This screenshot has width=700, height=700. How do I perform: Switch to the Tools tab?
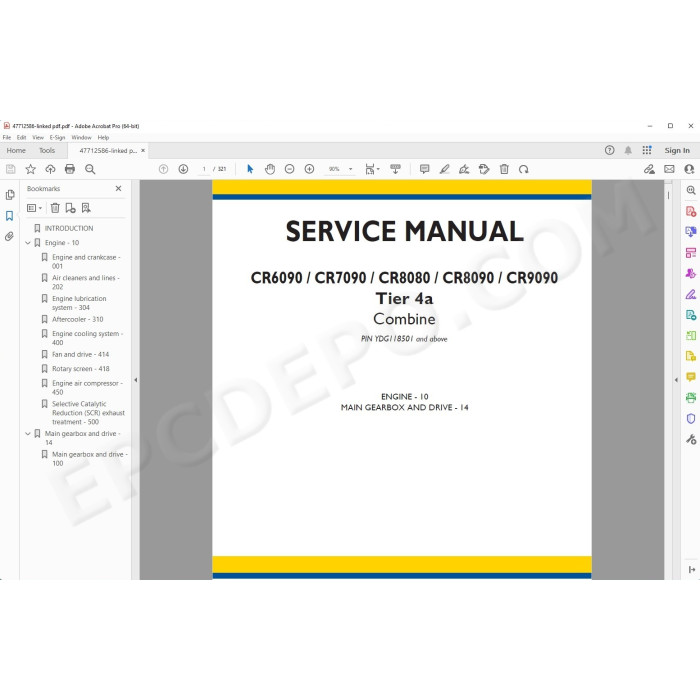click(47, 150)
